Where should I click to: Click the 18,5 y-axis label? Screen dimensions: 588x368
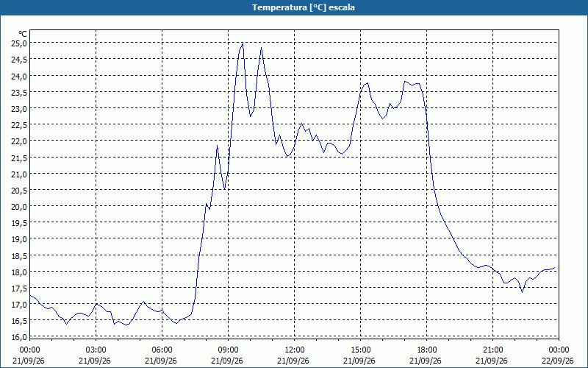tap(18, 255)
